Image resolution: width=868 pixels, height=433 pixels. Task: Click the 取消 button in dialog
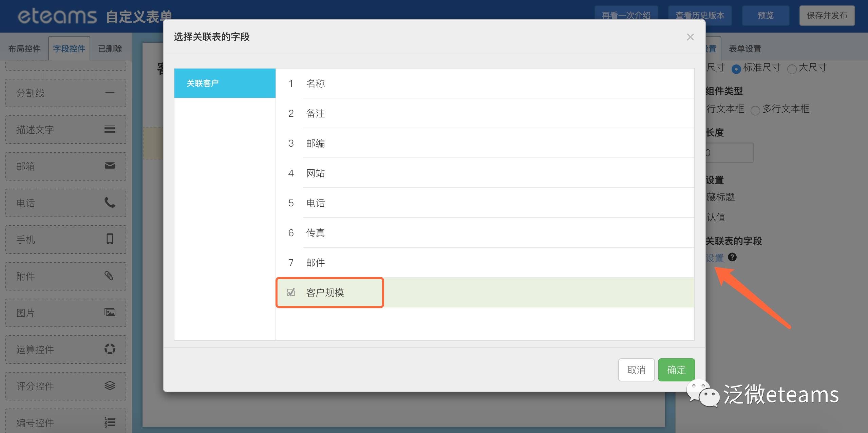[636, 370]
